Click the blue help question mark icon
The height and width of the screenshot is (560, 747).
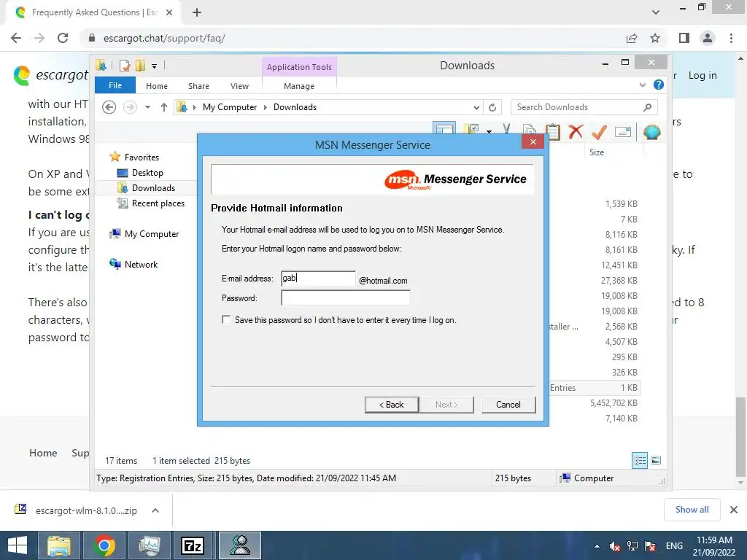[x=659, y=85]
